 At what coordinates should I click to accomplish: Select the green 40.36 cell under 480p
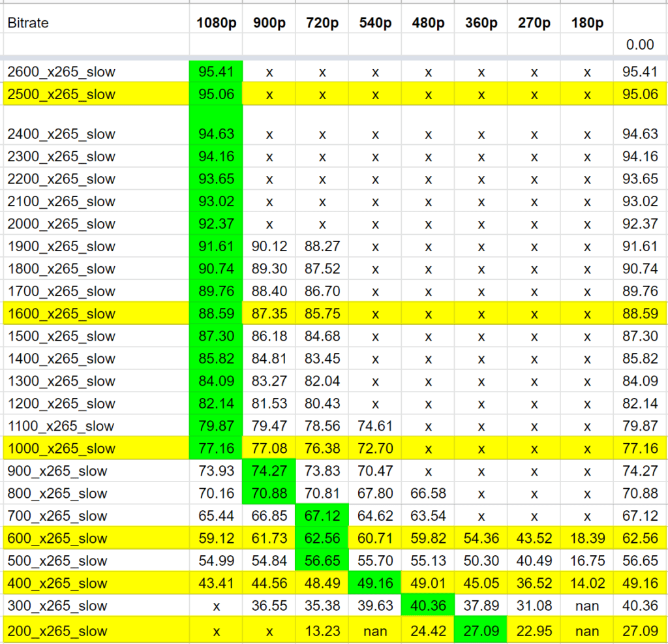pos(427,606)
